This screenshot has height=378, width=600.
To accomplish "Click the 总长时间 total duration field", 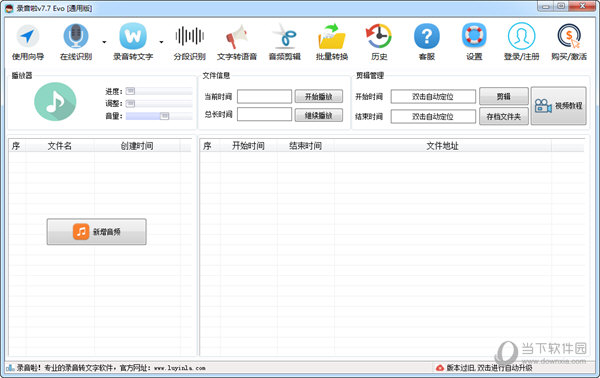I will [264, 114].
